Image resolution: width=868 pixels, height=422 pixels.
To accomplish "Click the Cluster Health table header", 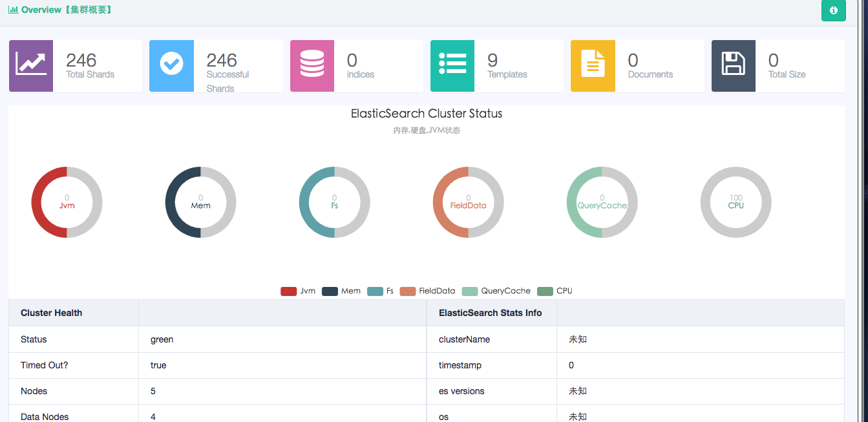I will coord(52,313).
